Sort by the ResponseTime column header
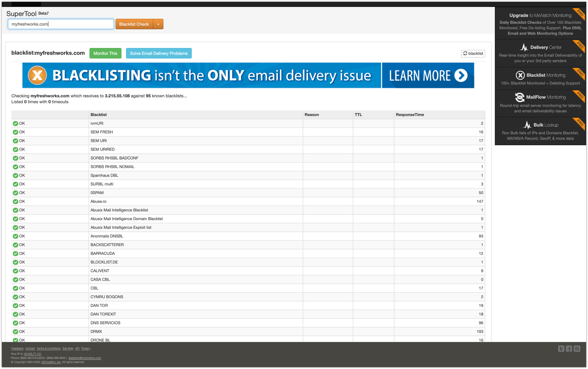The height and width of the screenshot is (369, 588). 410,115
